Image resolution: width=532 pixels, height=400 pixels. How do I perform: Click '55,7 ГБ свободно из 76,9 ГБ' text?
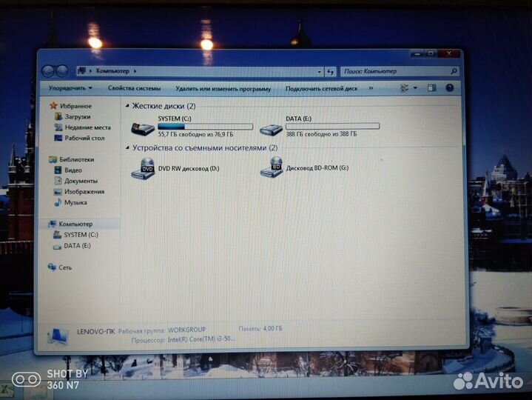tap(195, 135)
